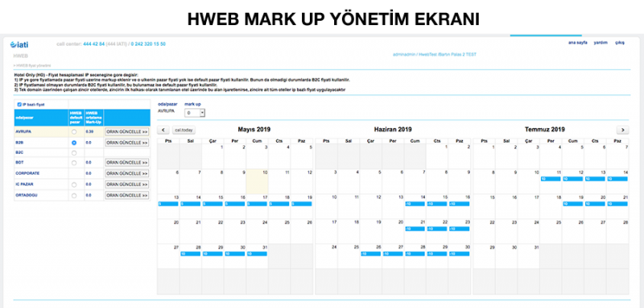
Task: Open the mark up dropdown
Action: point(195,113)
